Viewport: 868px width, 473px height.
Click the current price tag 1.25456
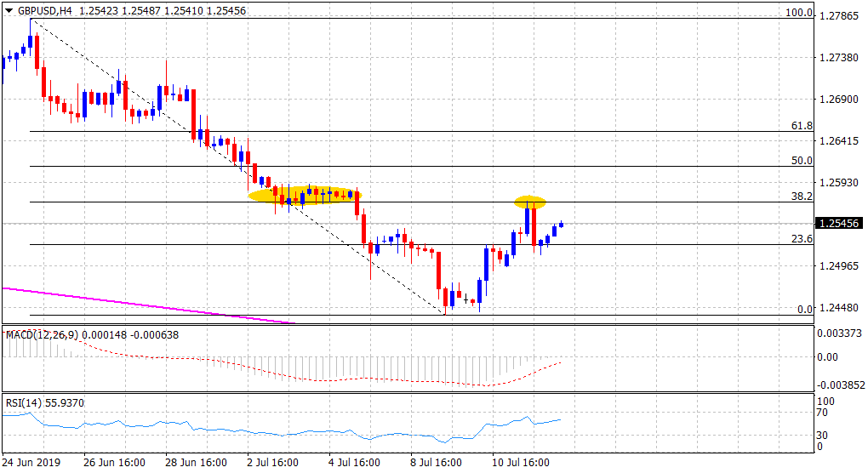[839, 224]
